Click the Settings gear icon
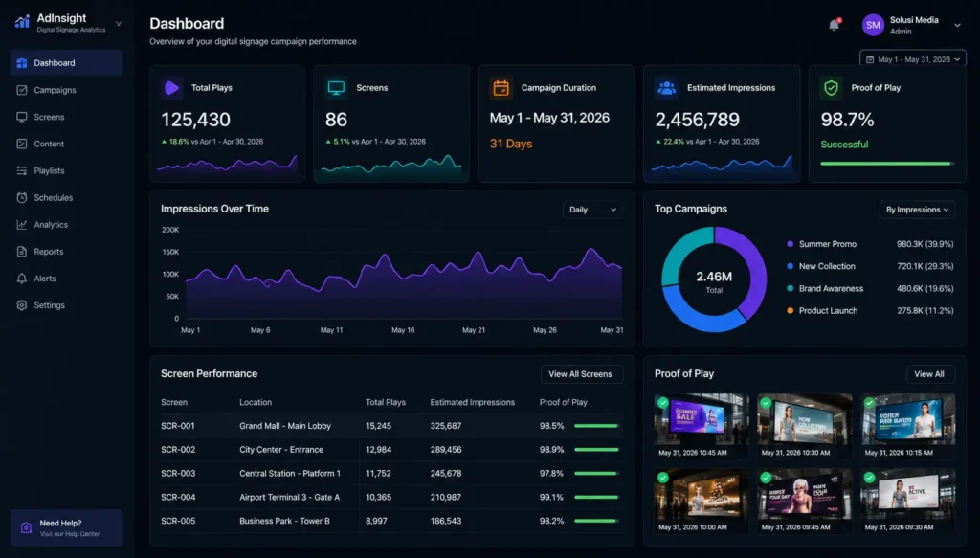Image resolution: width=980 pixels, height=558 pixels. coord(22,305)
